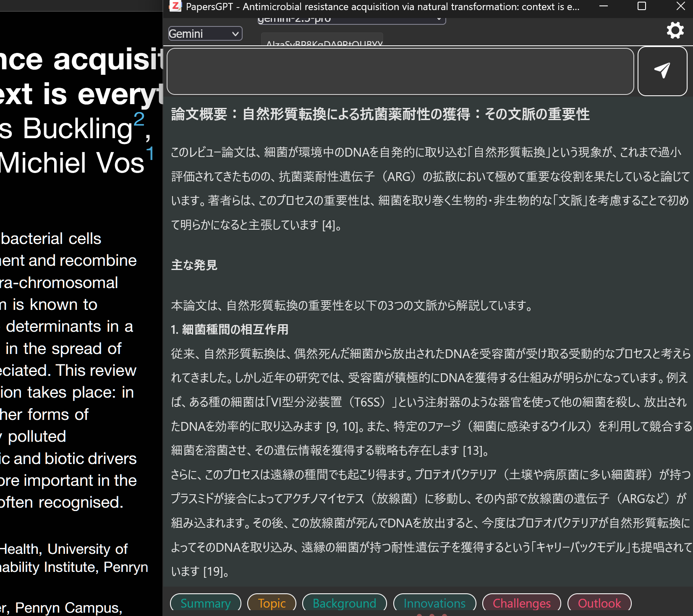Focus the API key field
Viewport: 693px width, 616px height.
pyautogui.click(x=322, y=40)
